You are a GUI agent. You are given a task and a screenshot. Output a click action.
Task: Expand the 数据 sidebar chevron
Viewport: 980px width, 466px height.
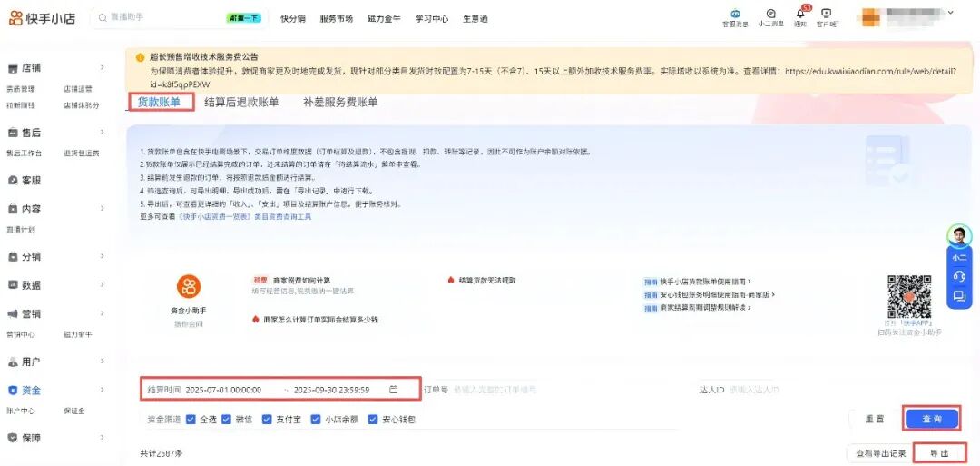103,285
